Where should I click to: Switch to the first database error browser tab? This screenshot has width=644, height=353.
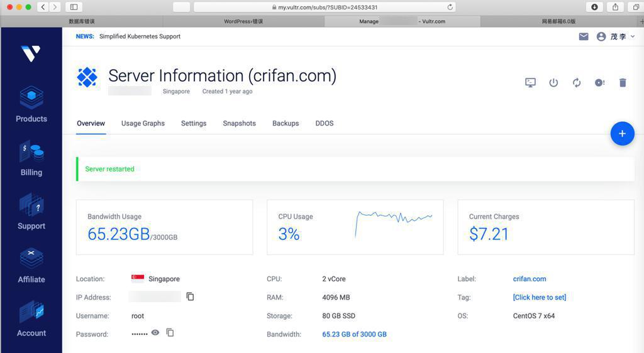click(x=82, y=21)
